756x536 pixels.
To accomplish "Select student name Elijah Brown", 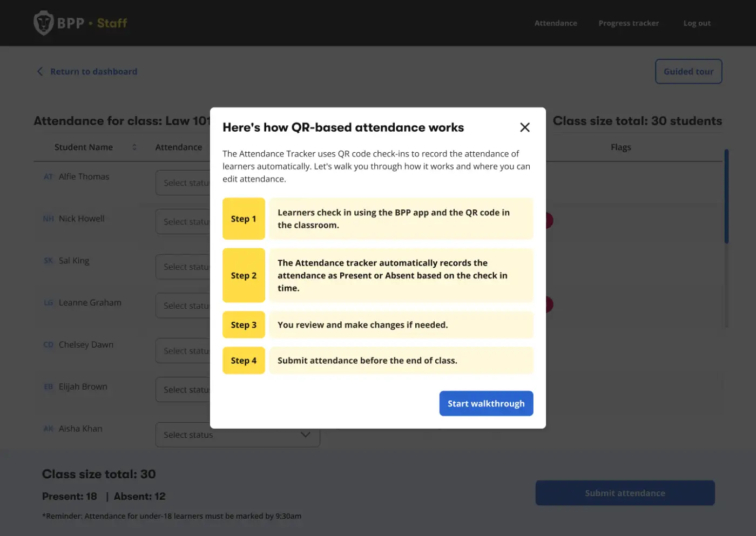I will [x=83, y=387].
